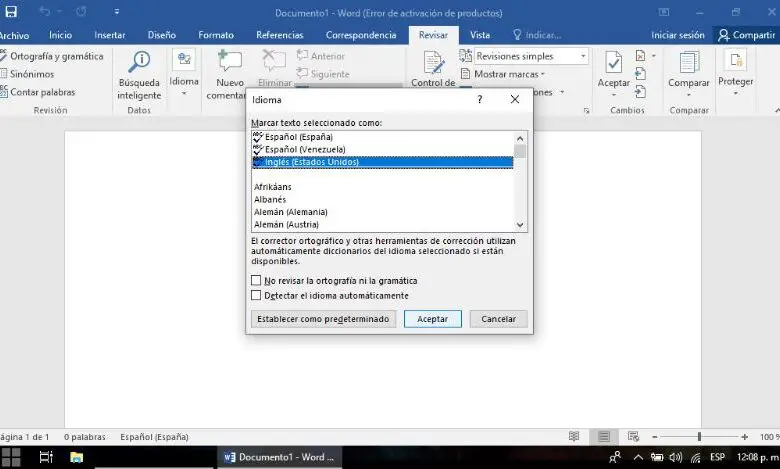Screen dimensions: 780x469
Task: Click Cancelar in Idioma dialog
Action: (x=498, y=319)
